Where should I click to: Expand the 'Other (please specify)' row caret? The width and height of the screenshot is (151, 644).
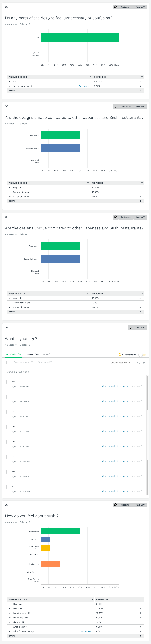coord(10,631)
